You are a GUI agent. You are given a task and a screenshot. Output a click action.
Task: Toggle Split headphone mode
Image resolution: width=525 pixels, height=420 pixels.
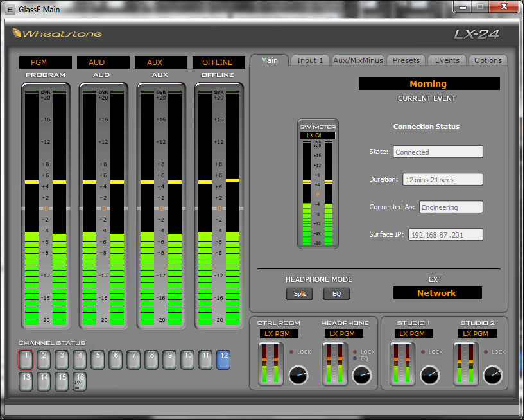[299, 293]
